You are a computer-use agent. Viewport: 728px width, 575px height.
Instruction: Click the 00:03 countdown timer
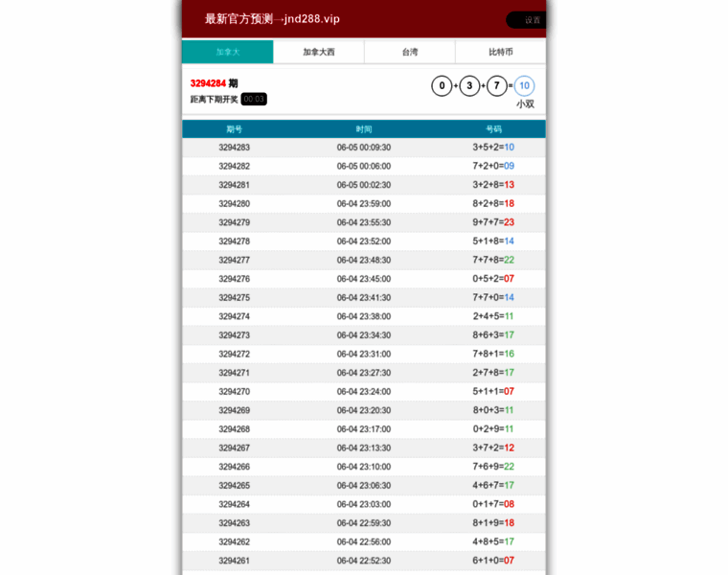(x=254, y=99)
